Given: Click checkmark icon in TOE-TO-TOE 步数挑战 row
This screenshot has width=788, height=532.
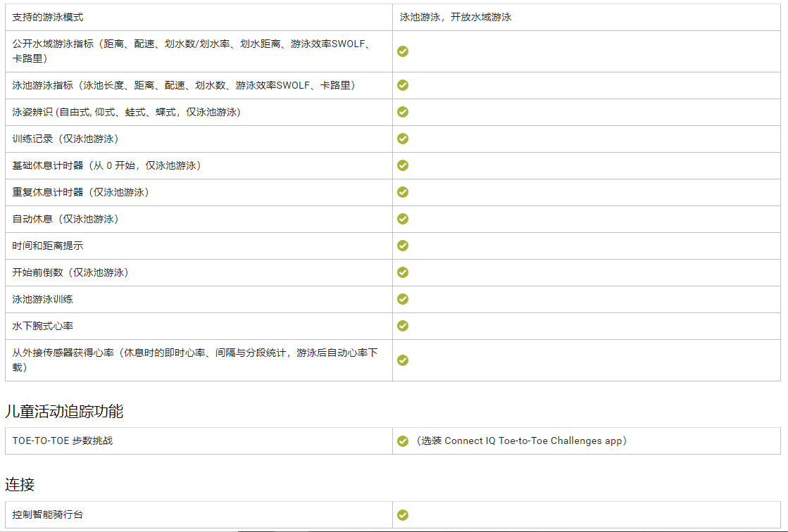Looking at the screenshot, I should tap(403, 441).
